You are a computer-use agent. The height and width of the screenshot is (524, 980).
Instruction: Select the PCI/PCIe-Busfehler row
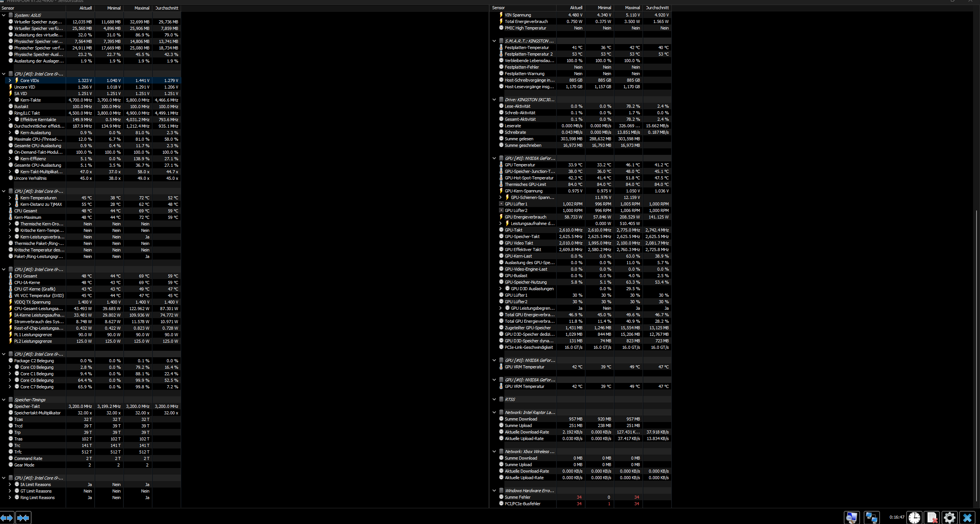tap(522, 504)
